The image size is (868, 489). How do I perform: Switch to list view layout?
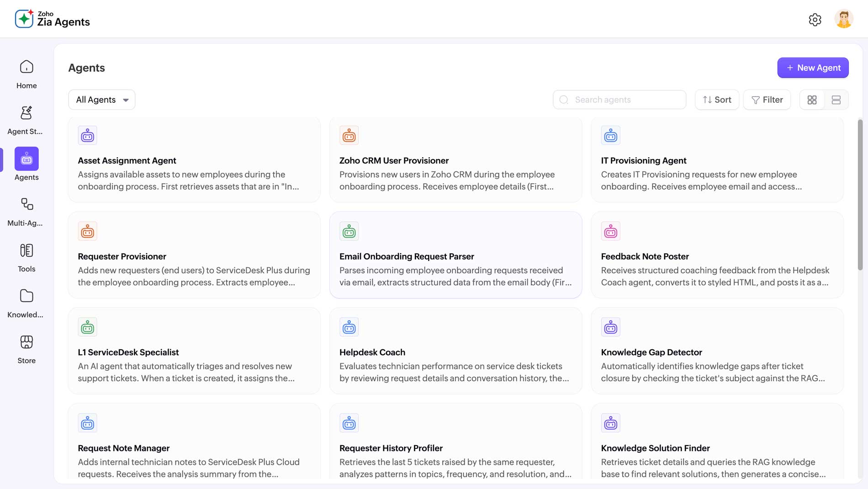(836, 100)
